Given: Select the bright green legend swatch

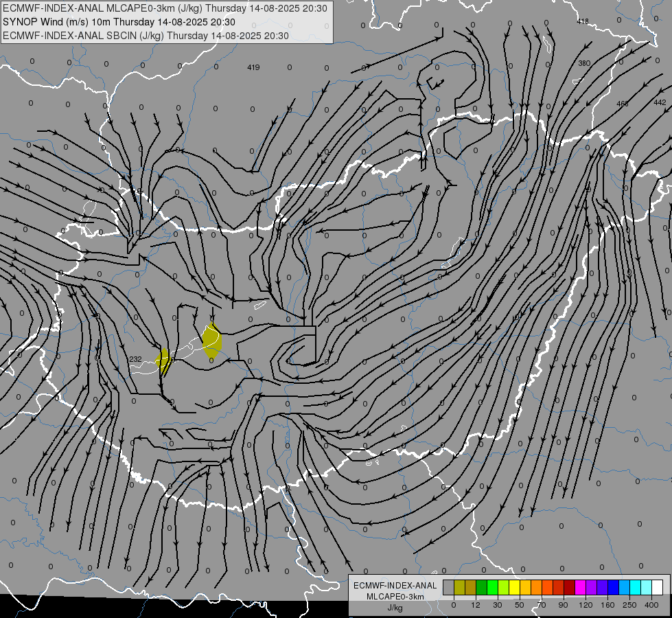Looking at the screenshot, I should pos(492,588).
